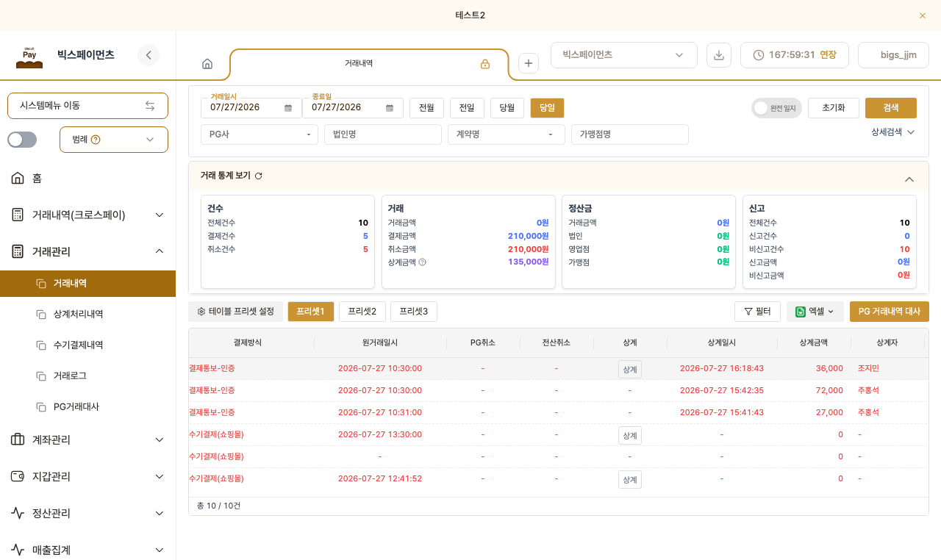Click the home icon tab
Image resolution: width=941 pixels, height=560 pixels.
click(207, 64)
